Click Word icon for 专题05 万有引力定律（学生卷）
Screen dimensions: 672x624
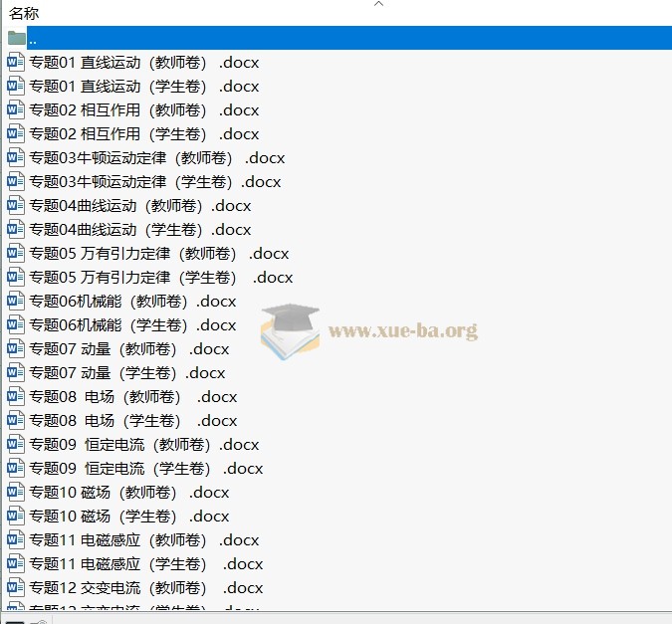coord(16,277)
